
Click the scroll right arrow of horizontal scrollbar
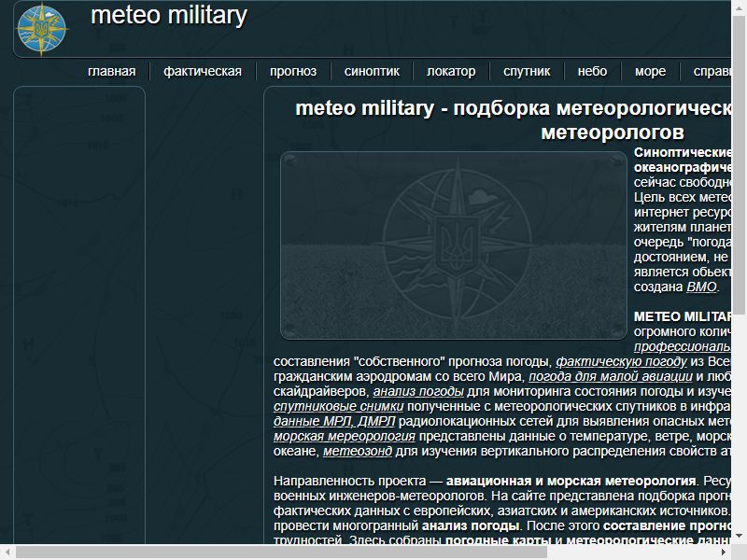pos(724,552)
